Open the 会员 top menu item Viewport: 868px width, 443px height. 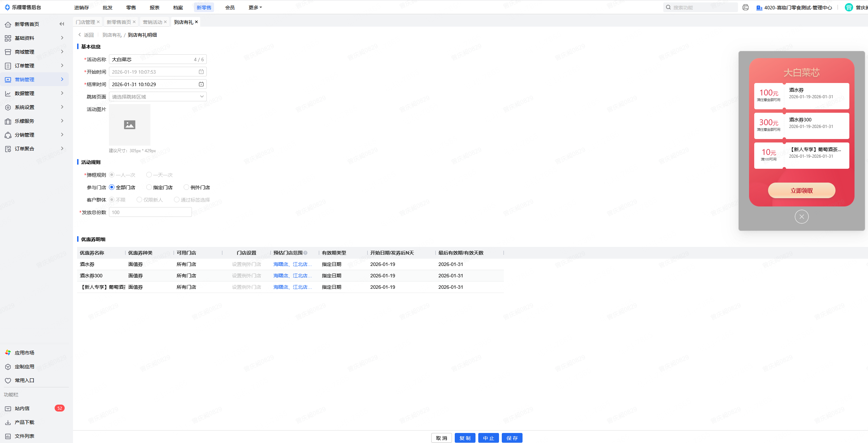[230, 7]
